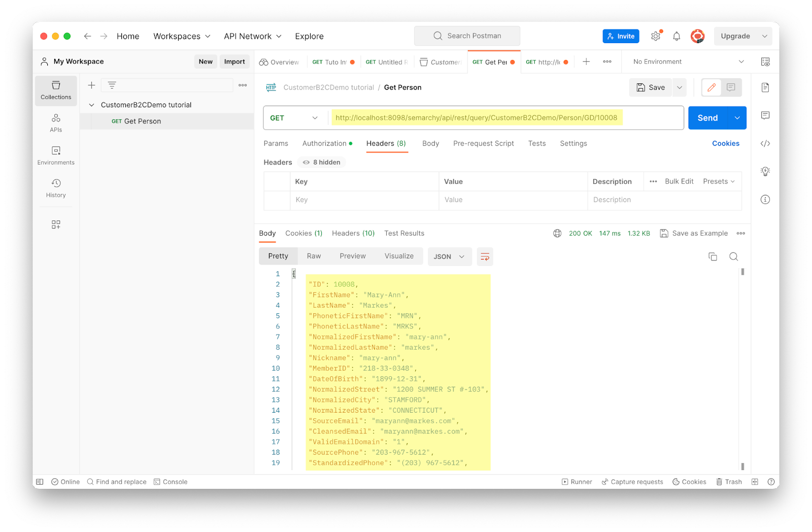812x532 pixels.
Task: Copy response body with copy icon
Action: 713,256
